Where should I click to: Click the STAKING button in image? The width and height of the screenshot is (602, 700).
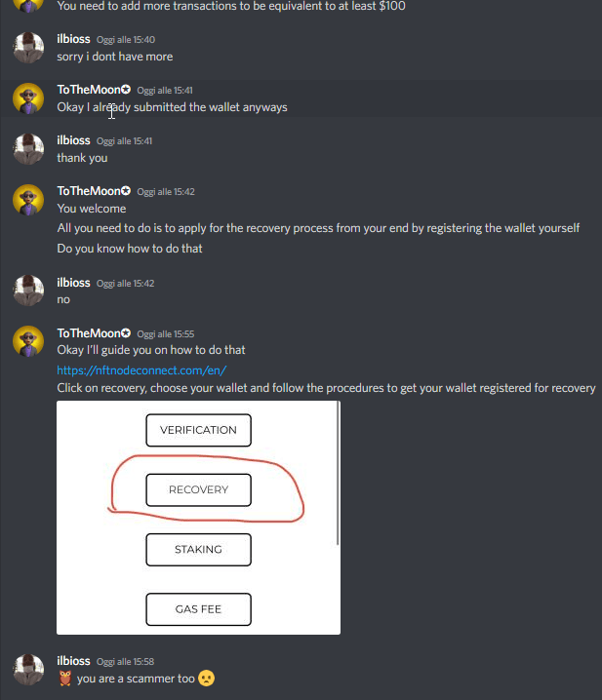coord(198,550)
